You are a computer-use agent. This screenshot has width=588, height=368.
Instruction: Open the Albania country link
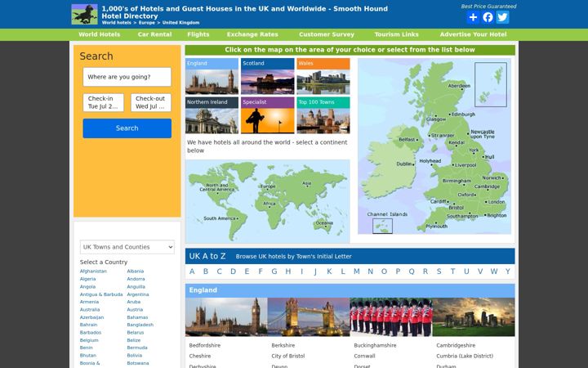tap(136, 272)
